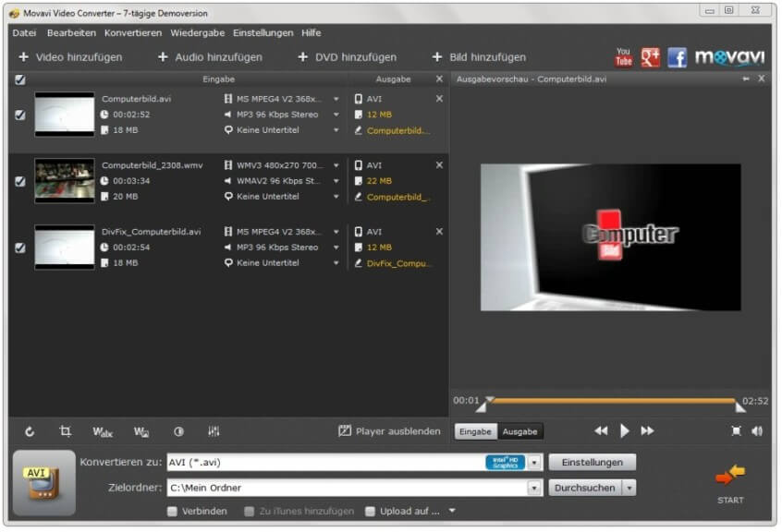782x532 pixels.
Task: Click the rewind playback button
Action: 601,431
